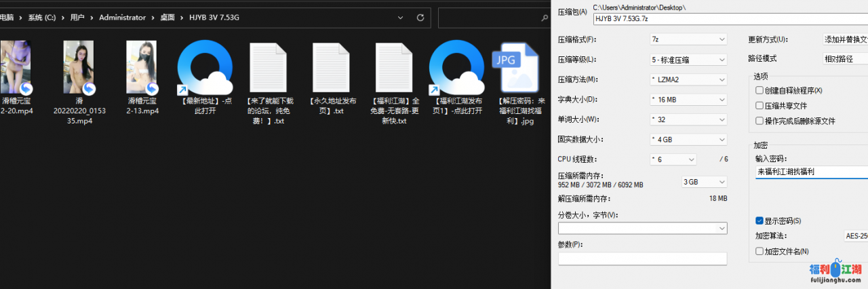Viewport: 868px width, 289px height.
Task: Select the 【福利江湖发布页1】-点此打开 shortcut icon
Action: 456,68
